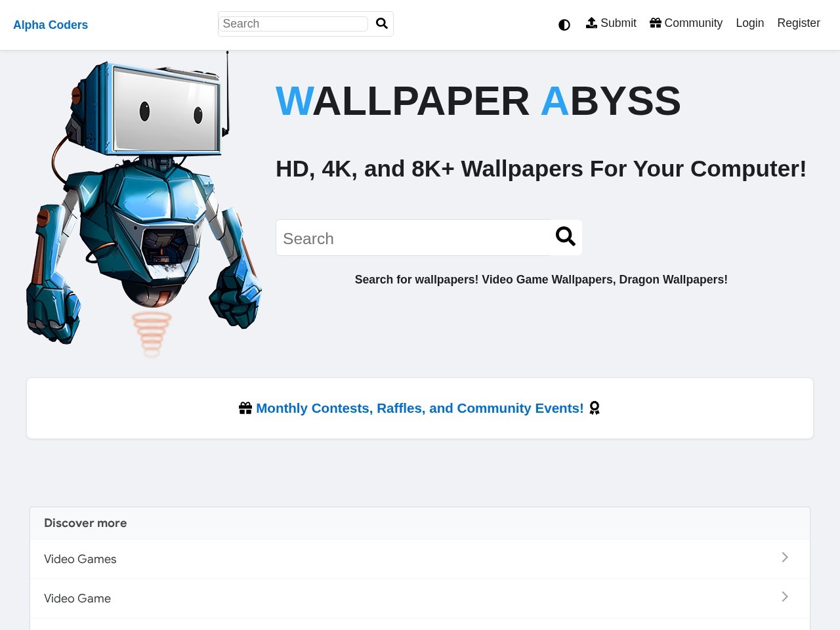This screenshot has height=630, width=840.
Task: Click the search magnifier icon in the header
Action: click(x=381, y=24)
